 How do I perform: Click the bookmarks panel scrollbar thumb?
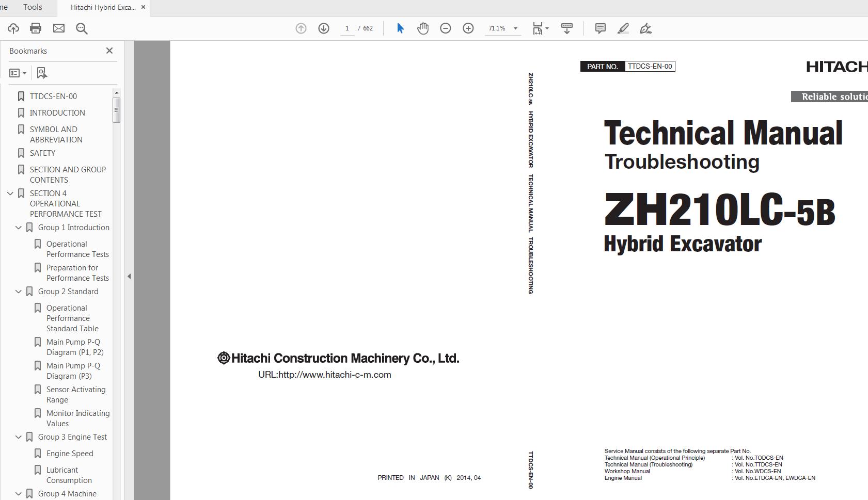click(116, 110)
